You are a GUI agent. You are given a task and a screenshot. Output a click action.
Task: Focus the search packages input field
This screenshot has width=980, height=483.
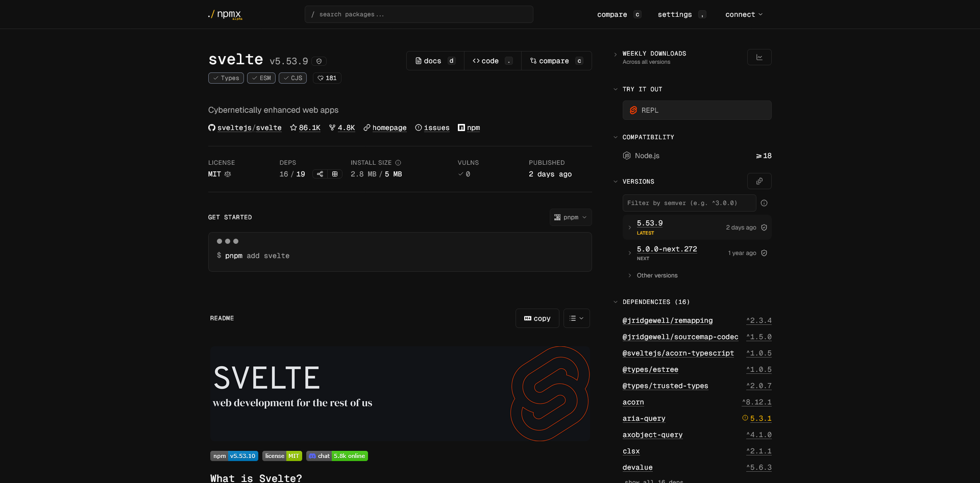[x=419, y=14]
